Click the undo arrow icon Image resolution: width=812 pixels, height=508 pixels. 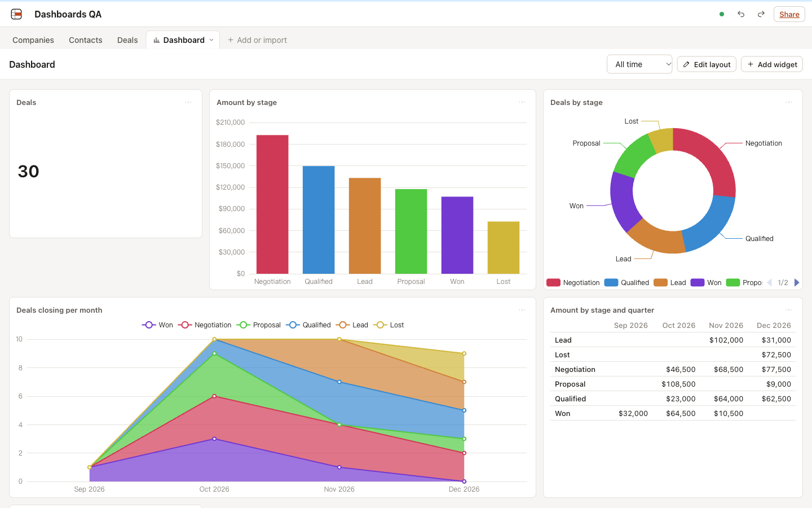coord(741,14)
